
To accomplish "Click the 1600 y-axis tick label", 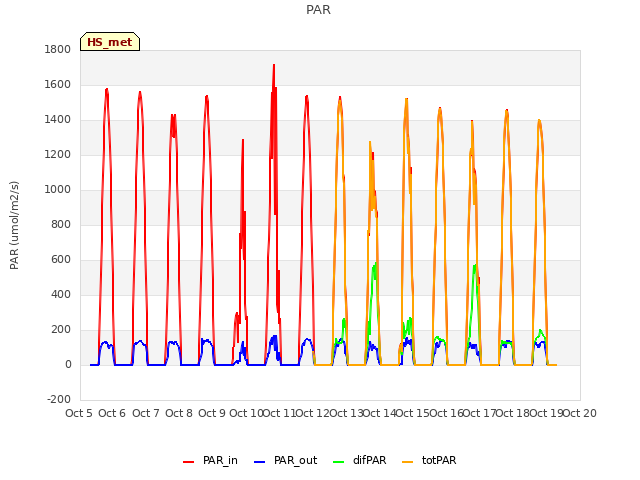I will [58, 84].
